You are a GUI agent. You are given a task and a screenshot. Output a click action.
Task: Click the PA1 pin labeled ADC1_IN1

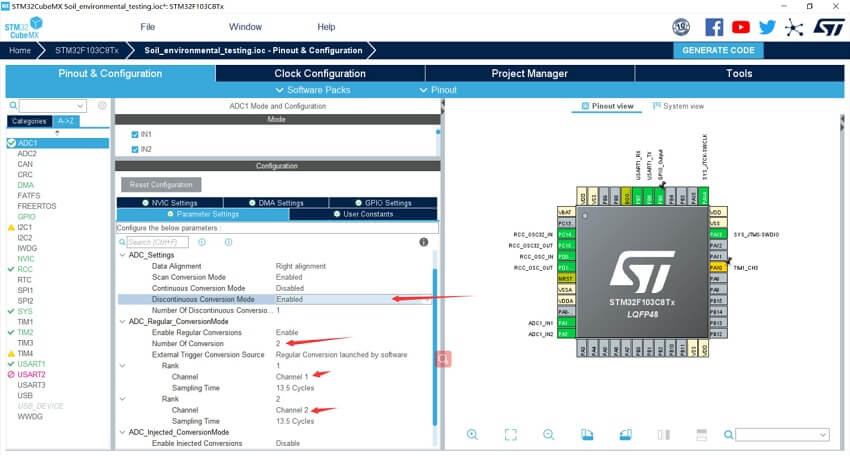pyautogui.click(x=566, y=323)
